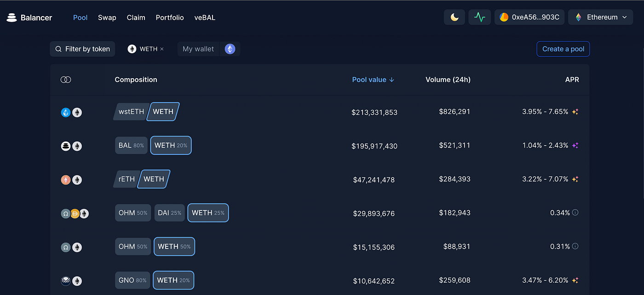Click pool value $47,241,478

tap(374, 180)
